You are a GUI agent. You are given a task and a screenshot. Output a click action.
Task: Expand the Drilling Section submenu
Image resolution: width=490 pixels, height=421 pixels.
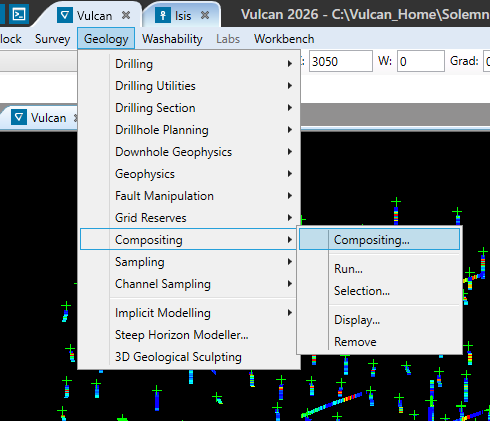pyautogui.click(x=189, y=108)
